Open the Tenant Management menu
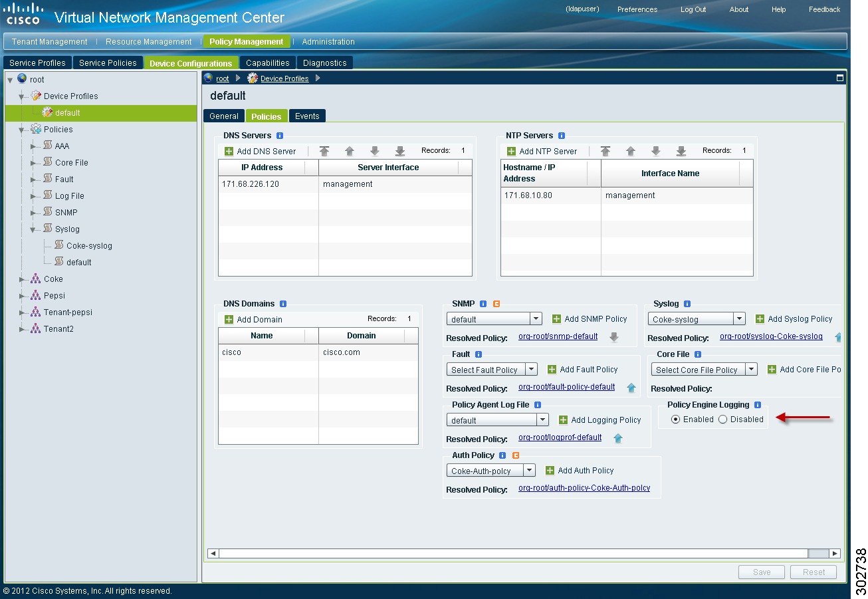The height and width of the screenshot is (599, 868). click(50, 42)
